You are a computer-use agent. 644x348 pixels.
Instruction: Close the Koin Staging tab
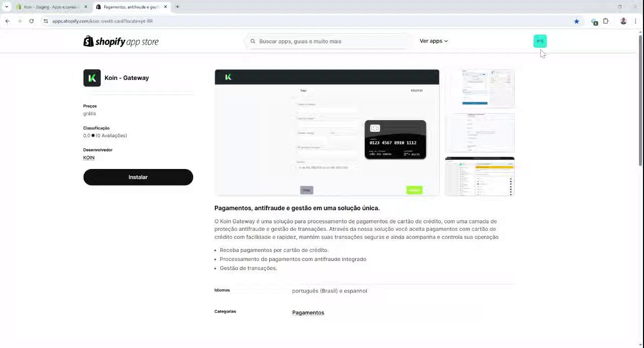click(86, 7)
